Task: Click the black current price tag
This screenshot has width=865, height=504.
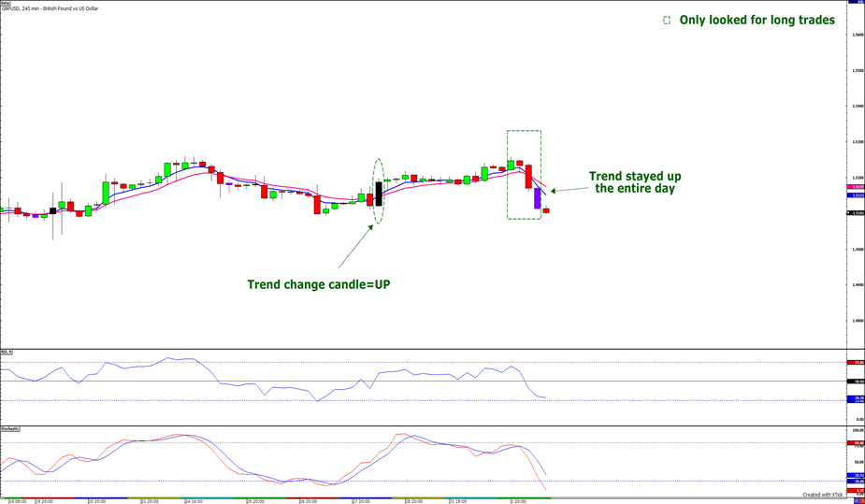Action: click(x=856, y=213)
